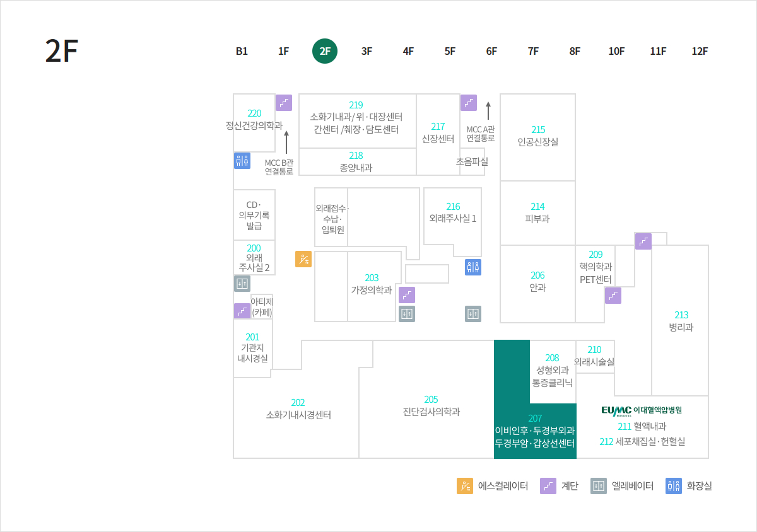
Task: Click the stairs icon beside PET센터
Action: pyautogui.click(x=613, y=296)
